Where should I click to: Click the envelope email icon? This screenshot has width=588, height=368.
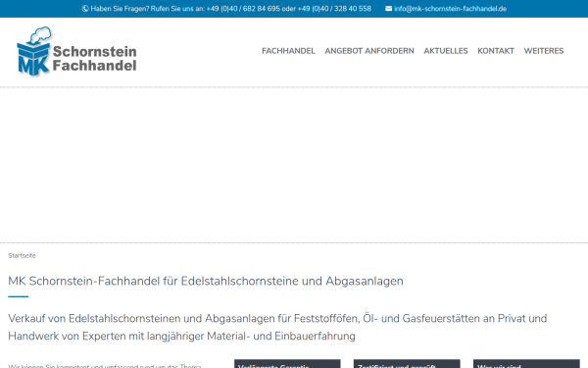pyautogui.click(x=388, y=9)
